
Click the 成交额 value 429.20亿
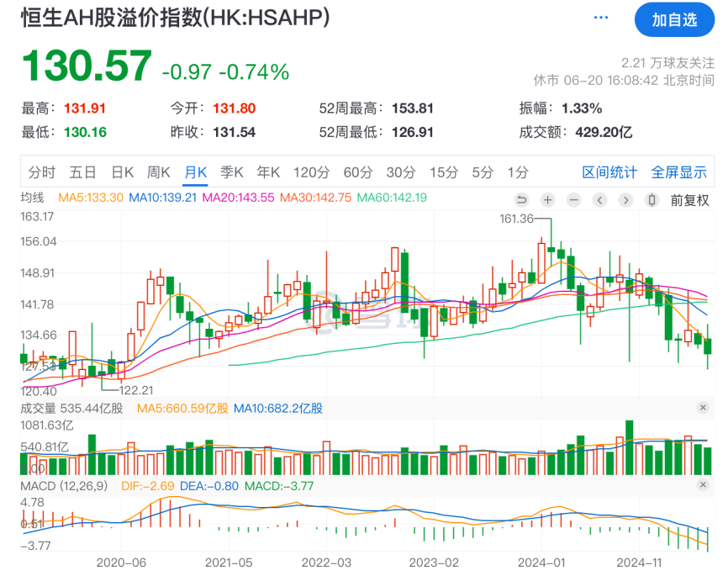(604, 132)
